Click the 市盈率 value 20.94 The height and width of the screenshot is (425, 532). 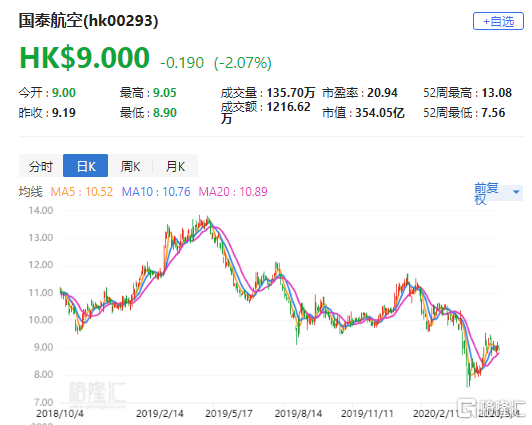pyautogui.click(x=382, y=93)
